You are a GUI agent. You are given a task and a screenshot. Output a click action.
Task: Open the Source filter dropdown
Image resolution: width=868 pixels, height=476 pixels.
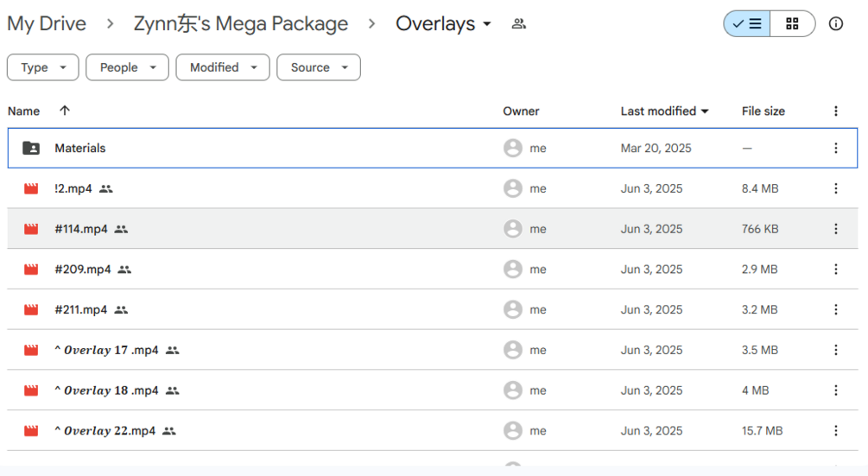tap(318, 67)
